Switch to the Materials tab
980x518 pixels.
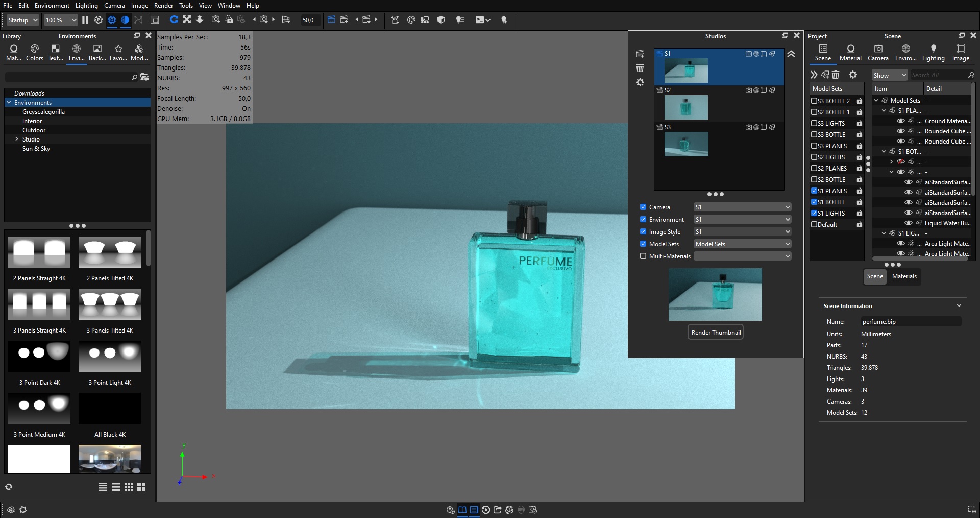pos(904,276)
